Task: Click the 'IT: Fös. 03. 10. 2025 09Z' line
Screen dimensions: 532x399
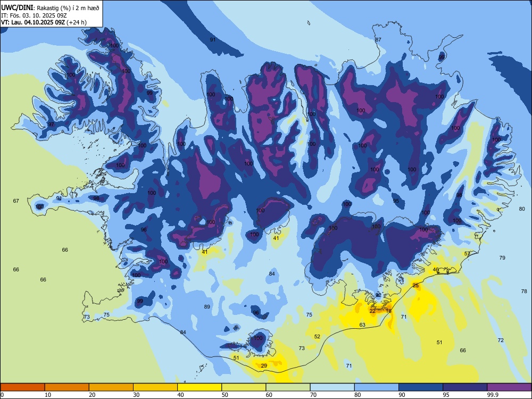Action: click(34, 15)
